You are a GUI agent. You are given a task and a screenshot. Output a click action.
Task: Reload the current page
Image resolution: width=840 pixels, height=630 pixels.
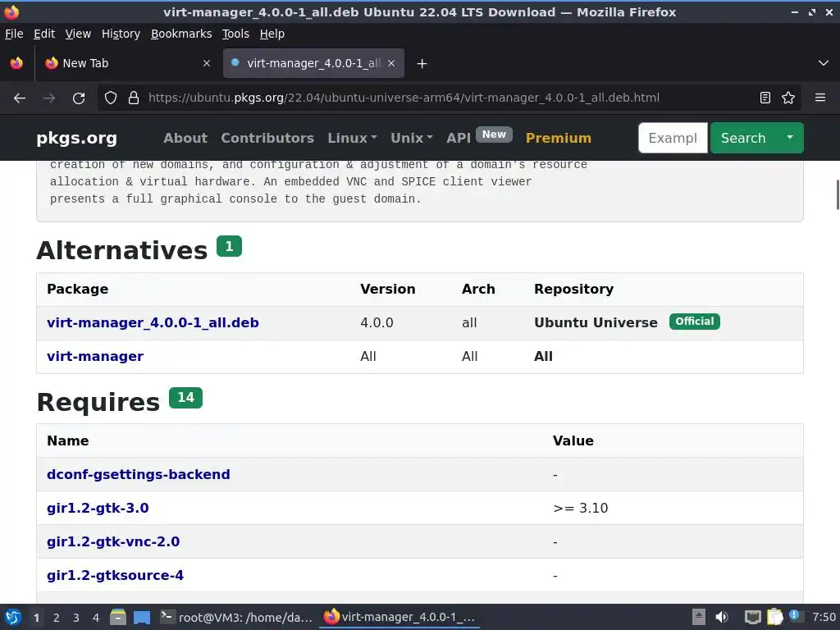coord(79,98)
